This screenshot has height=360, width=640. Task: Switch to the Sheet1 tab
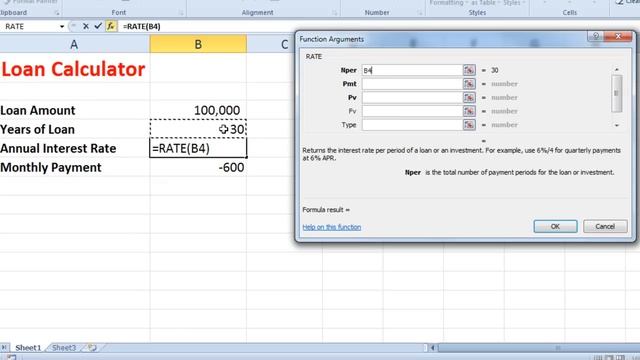coord(28,348)
